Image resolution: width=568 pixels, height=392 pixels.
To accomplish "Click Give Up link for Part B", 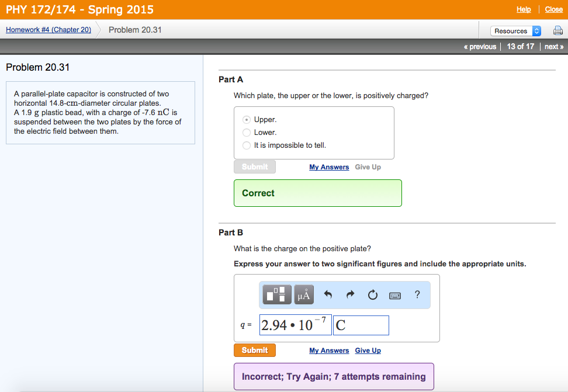I will (x=368, y=351).
